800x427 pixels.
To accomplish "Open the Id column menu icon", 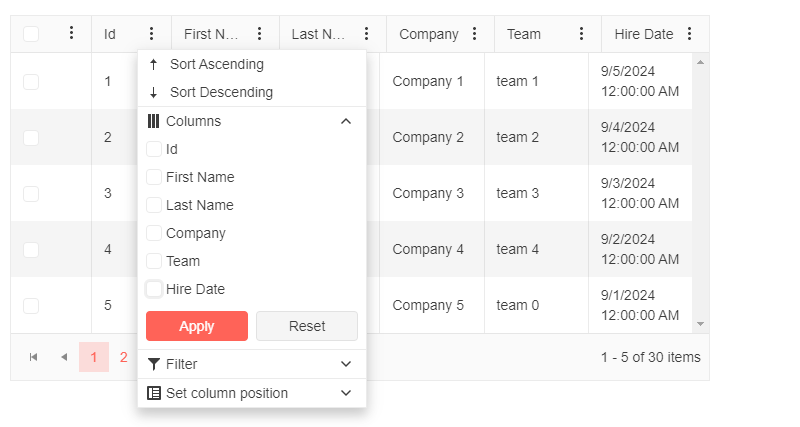I will tap(152, 34).
